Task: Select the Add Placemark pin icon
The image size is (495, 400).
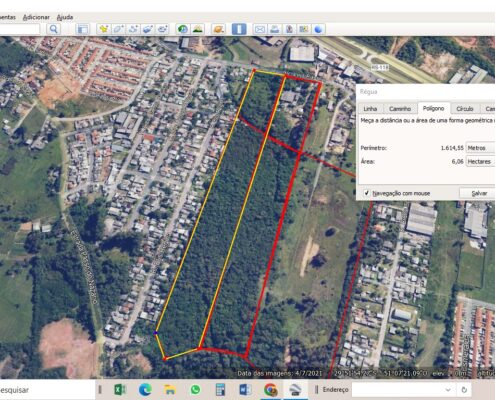Action: [104, 29]
